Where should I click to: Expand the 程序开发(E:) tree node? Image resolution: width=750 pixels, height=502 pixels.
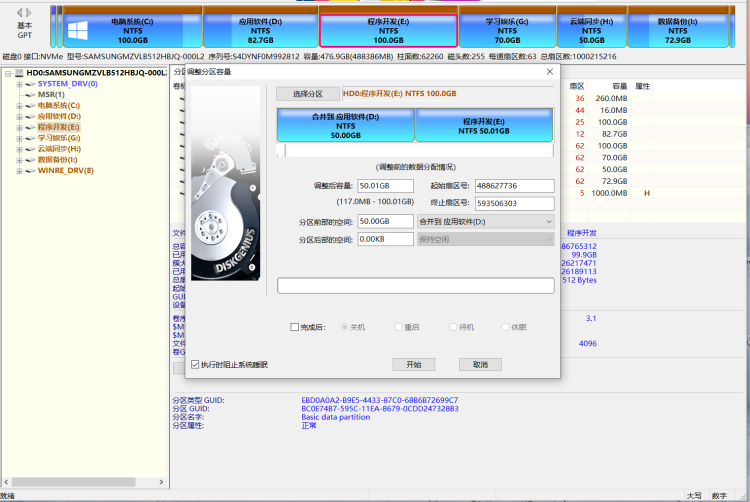click(20, 128)
